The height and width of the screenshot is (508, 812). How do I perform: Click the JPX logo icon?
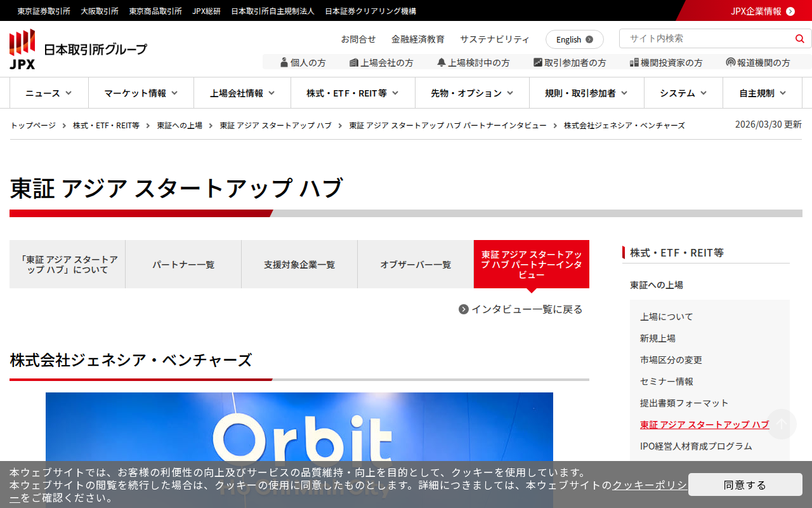(x=22, y=49)
